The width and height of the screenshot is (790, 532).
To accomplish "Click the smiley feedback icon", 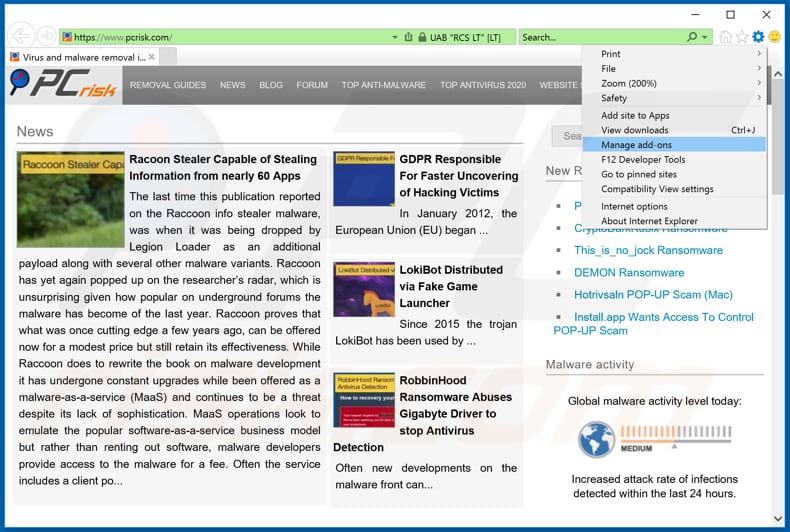I will [774, 37].
